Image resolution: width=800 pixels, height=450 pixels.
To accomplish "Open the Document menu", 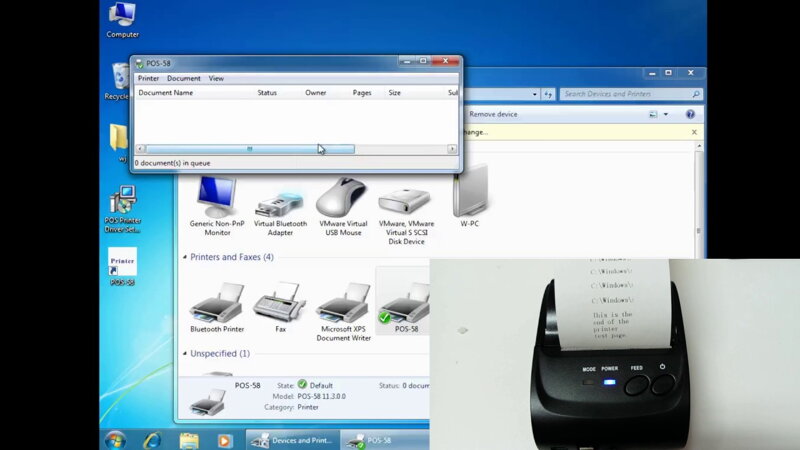I will [184, 78].
